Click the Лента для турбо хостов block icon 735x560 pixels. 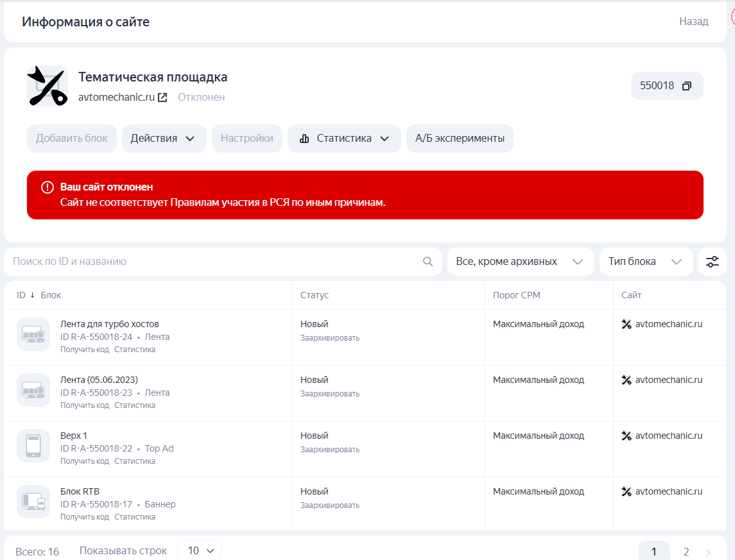pyautogui.click(x=33, y=334)
